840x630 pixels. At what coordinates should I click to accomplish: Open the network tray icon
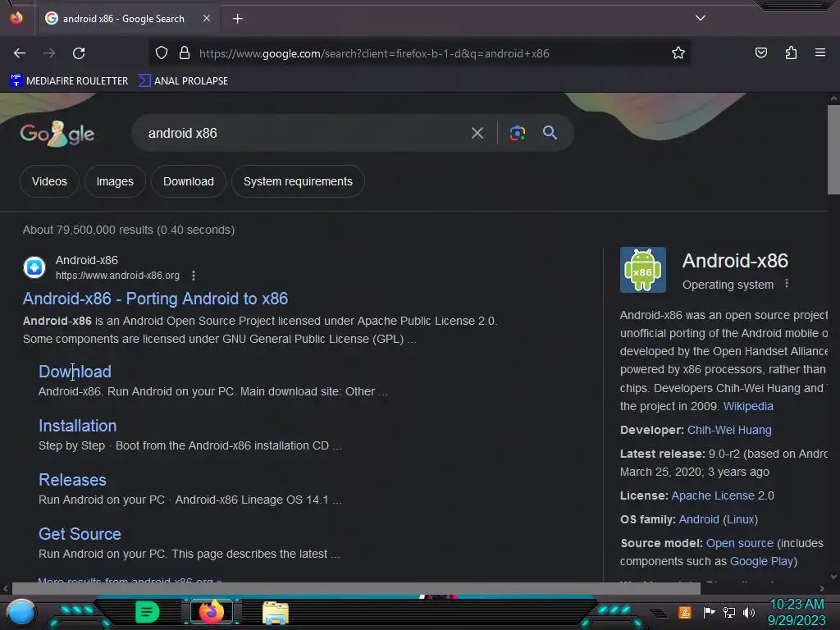(728, 612)
